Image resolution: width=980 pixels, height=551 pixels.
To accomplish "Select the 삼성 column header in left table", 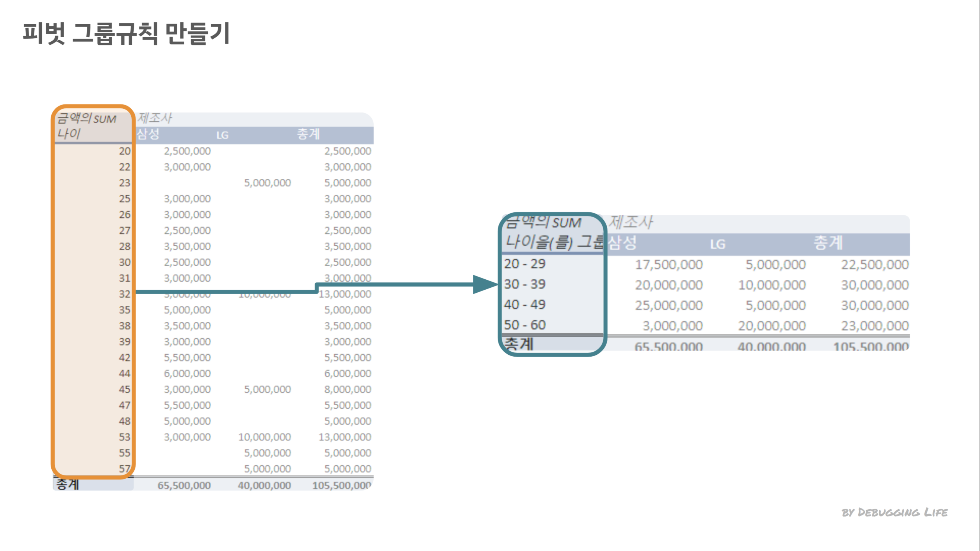I will click(148, 134).
